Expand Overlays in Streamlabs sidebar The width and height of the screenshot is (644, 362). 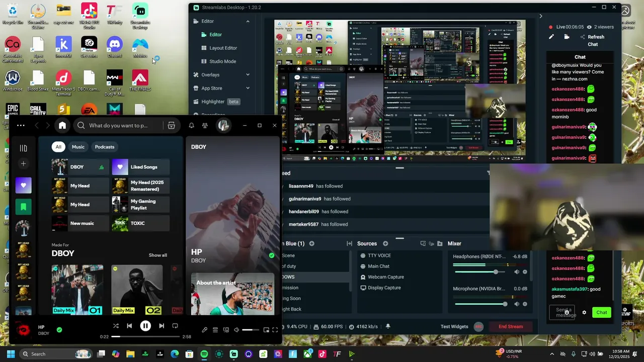click(248, 75)
